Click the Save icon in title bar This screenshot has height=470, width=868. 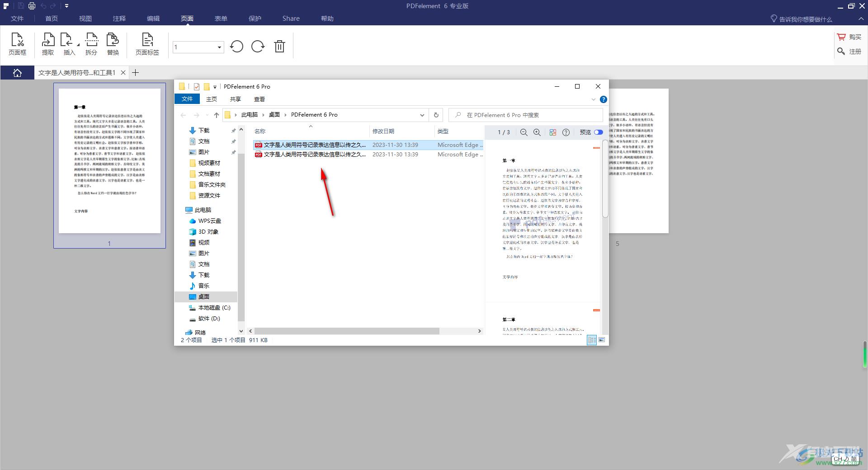(x=21, y=6)
